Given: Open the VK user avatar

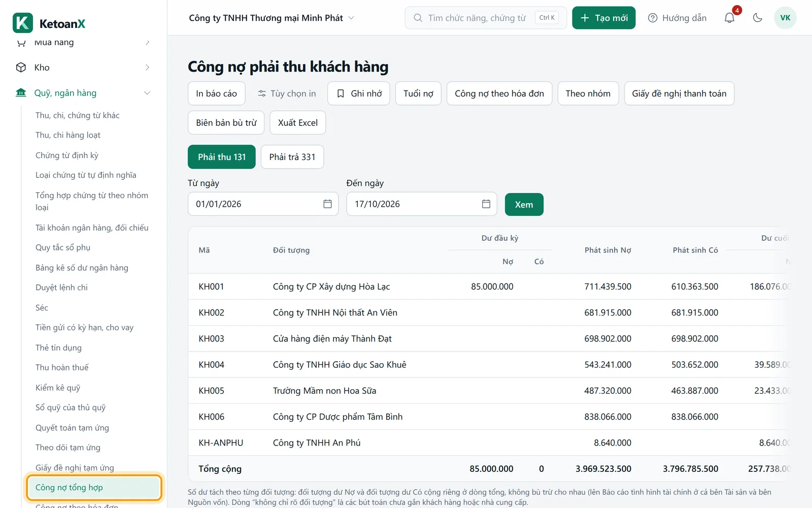Looking at the screenshot, I should [x=785, y=18].
